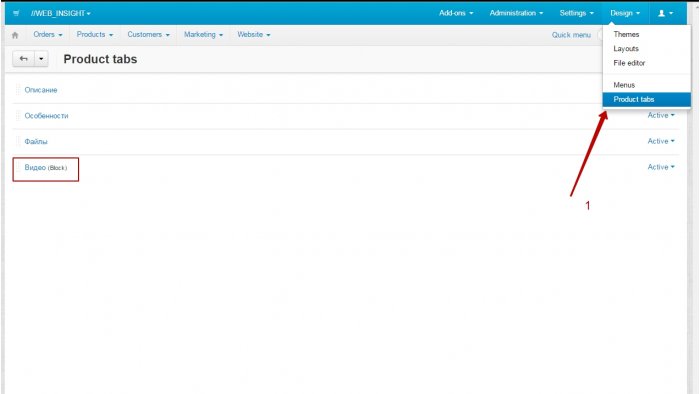Click the Quick menu link
700x394 pixels.
[571, 35]
